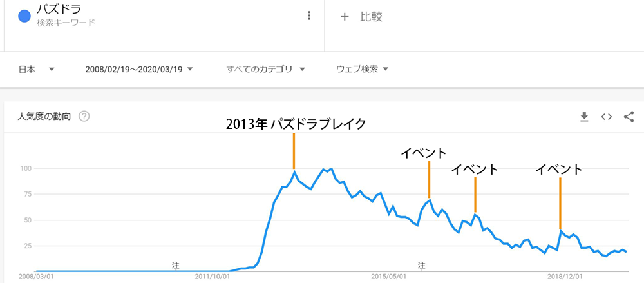Expand the 日本 region dropdown
This screenshot has height=283, width=644.
(37, 70)
